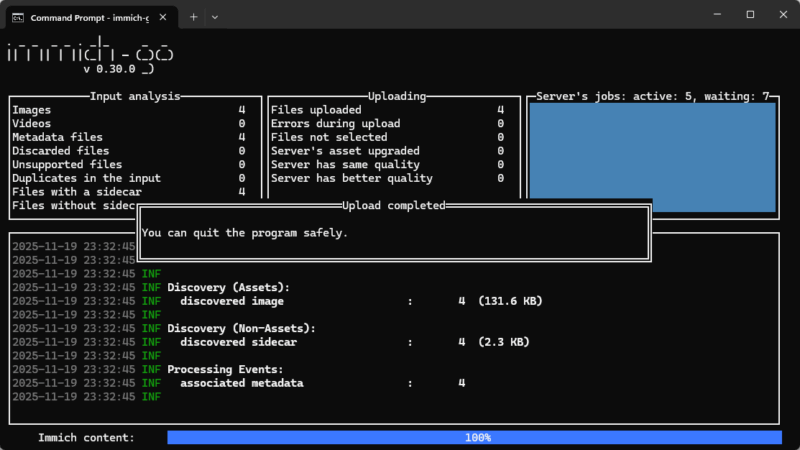800x450 pixels.
Task: Click the blue Server's jobs chart area
Action: (651, 157)
